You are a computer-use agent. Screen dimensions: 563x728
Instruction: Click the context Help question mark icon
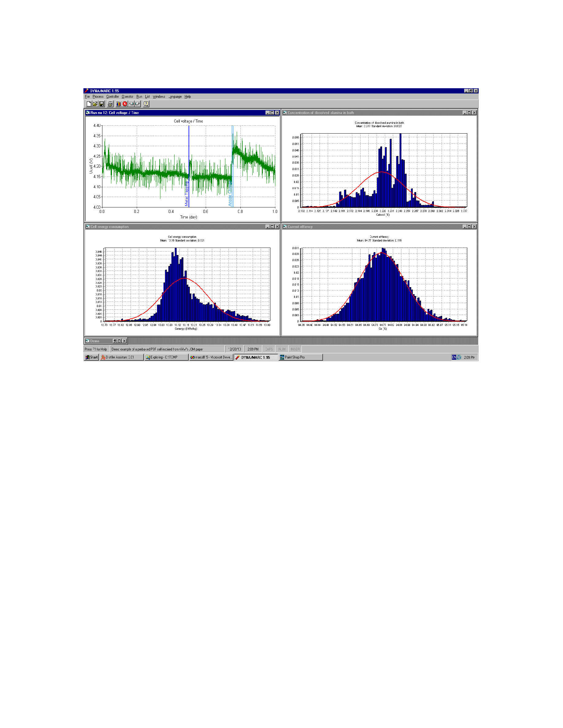(x=146, y=104)
